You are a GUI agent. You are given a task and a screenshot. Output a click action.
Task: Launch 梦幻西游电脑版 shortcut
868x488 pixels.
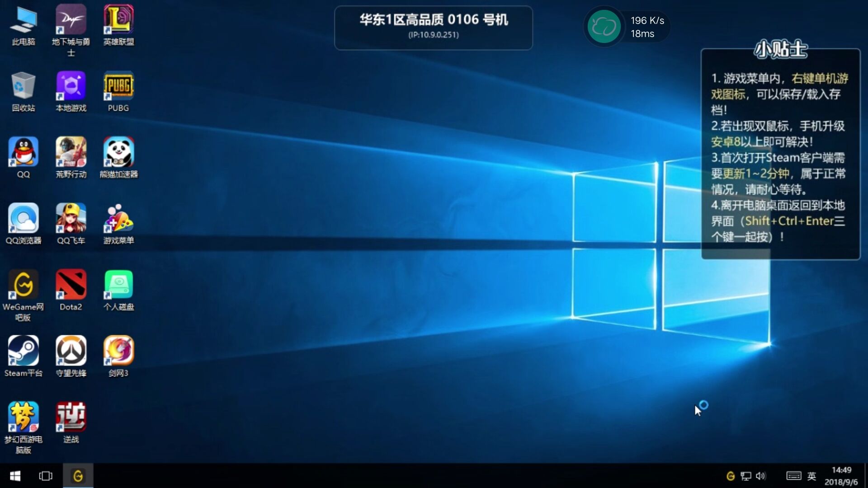[24, 428]
